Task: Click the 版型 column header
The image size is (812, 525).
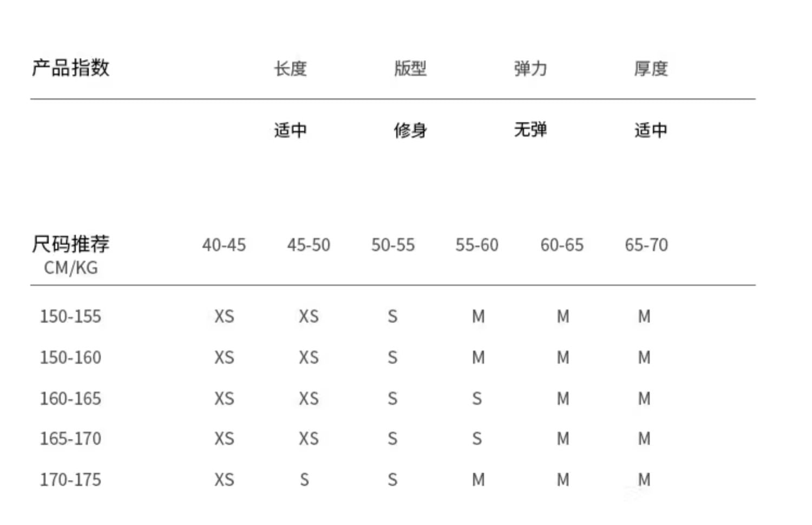Action: 410,69
